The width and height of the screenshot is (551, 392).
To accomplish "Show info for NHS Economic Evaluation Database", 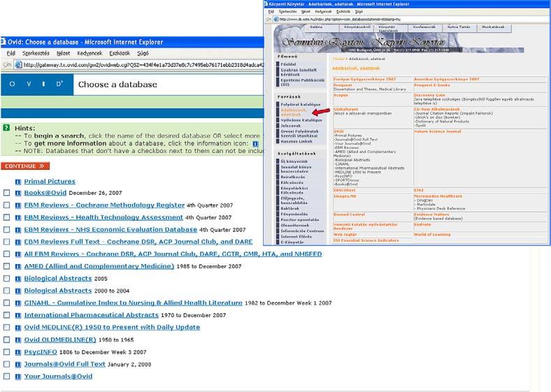I will click(x=18, y=230).
